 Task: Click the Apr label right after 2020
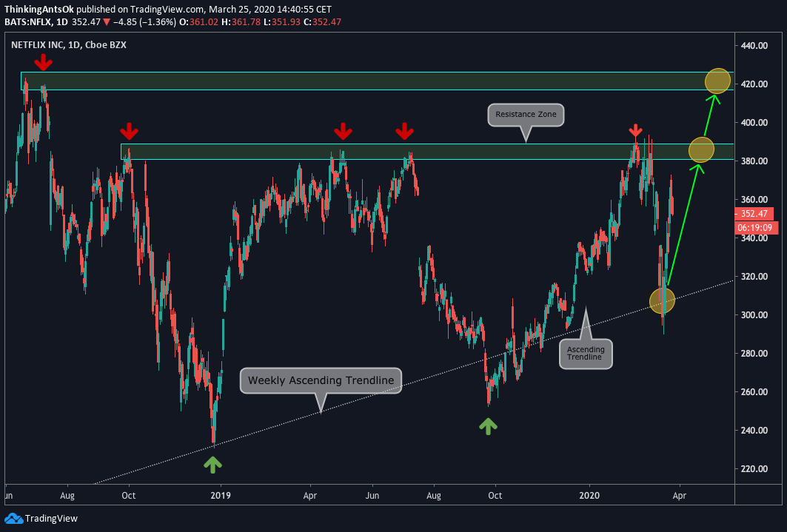coord(679,496)
